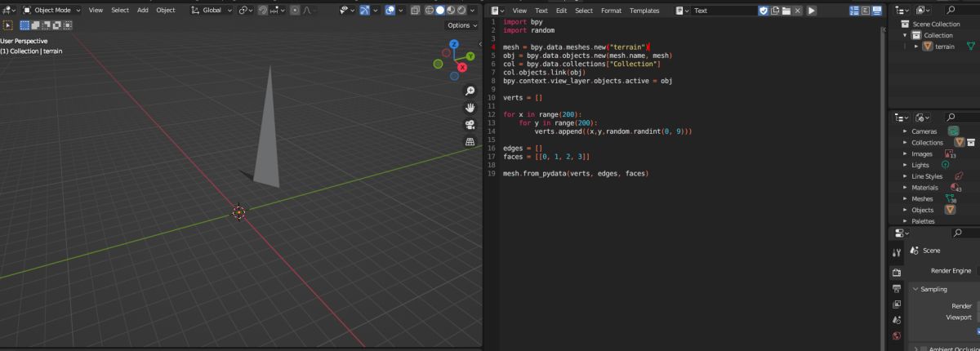Open the Edit menu in text editor
Image resolution: width=980 pixels, height=351 pixels.
pyautogui.click(x=561, y=11)
